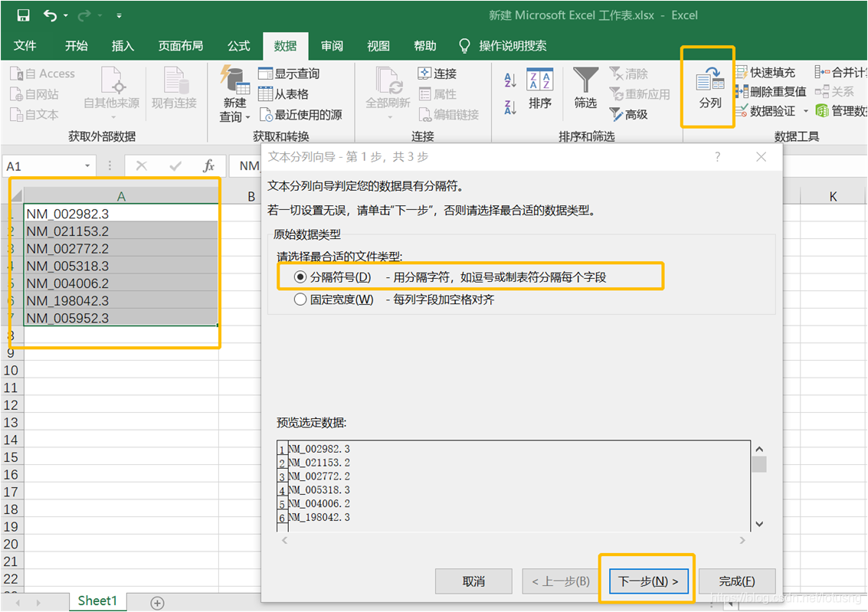Click the preview vertical scrollbar thumb
The height and width of the screenshot is (612, 868).
click(759, 465)
